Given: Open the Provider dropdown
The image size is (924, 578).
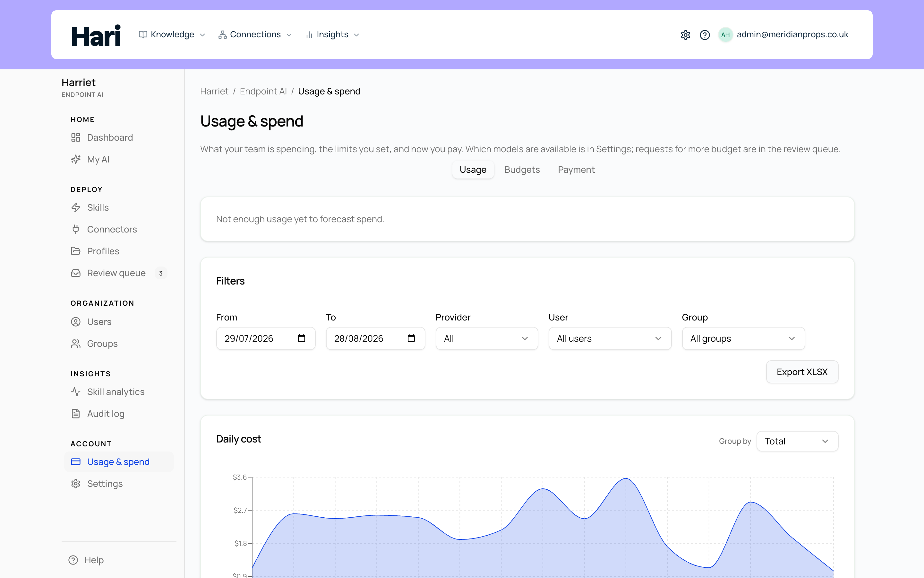Looking at the screenshot, I should pos(487,338).
